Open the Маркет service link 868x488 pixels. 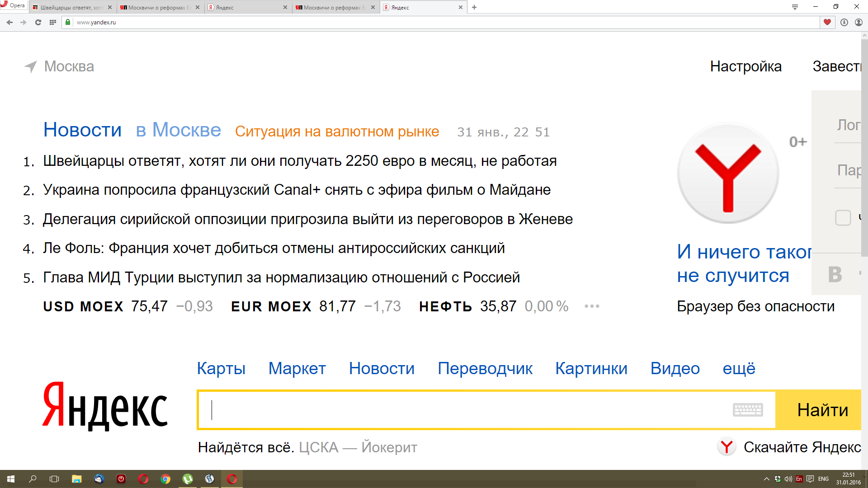click(x=297, y=369)
